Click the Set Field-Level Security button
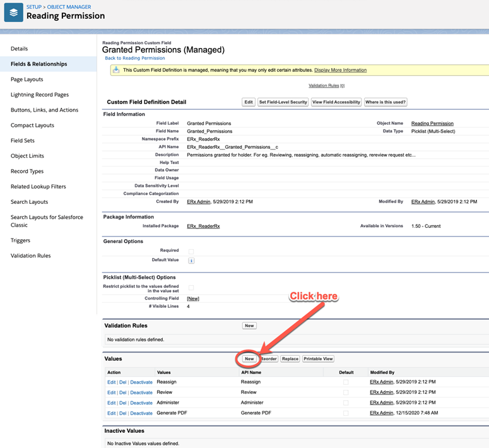489x448 pixels. click(283, 102)
